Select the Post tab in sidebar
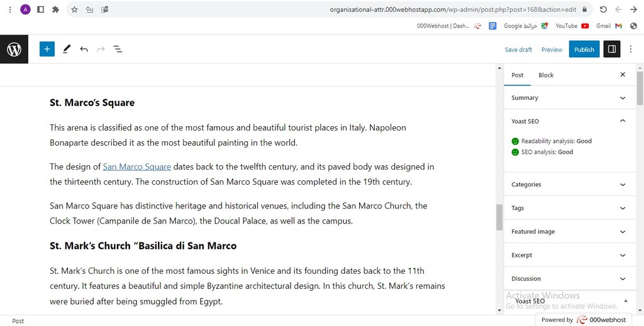This screenshot has height=326, width=644. [517, 75]
